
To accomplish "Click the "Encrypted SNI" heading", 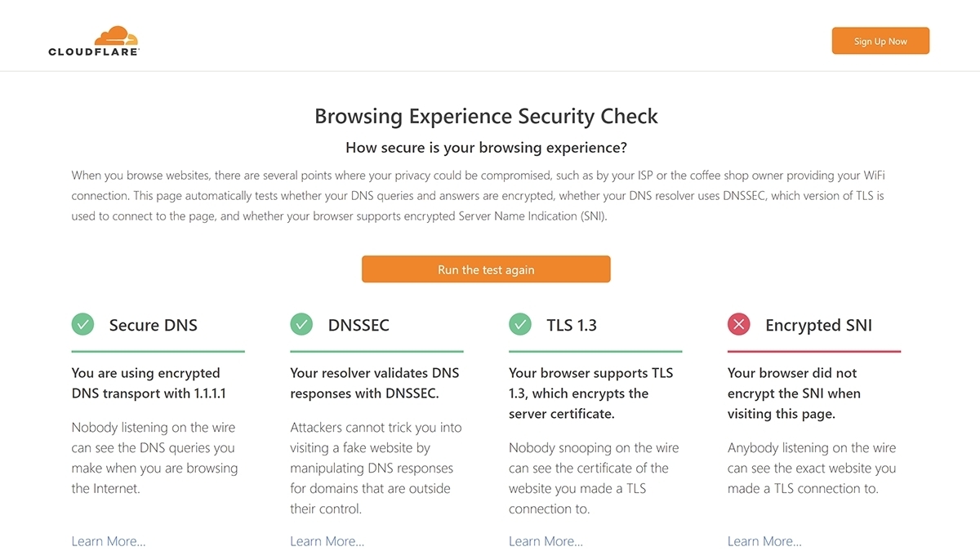I will point(818,326).
